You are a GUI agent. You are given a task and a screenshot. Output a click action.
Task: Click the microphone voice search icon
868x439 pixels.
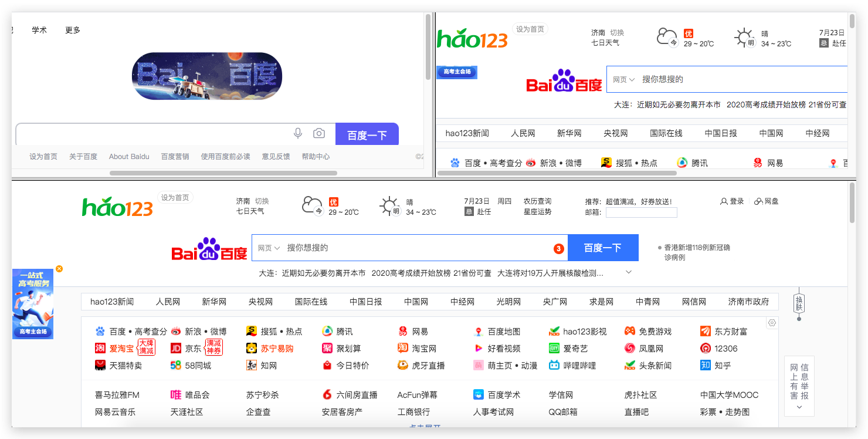click(298, 134)
